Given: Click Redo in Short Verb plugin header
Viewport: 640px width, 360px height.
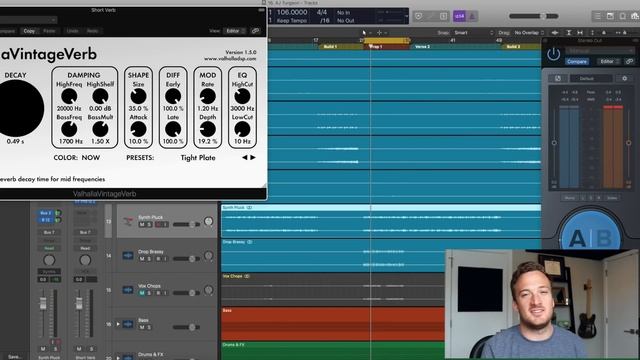Looking at the screenshot, I should tap(92, 31).
